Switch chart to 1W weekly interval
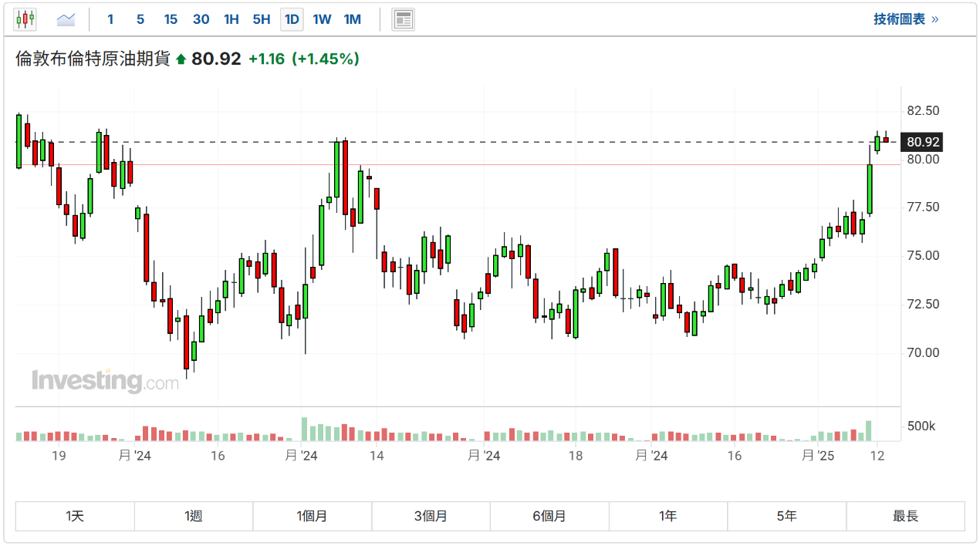The image size is (980, 546). [x=322, y=19]
